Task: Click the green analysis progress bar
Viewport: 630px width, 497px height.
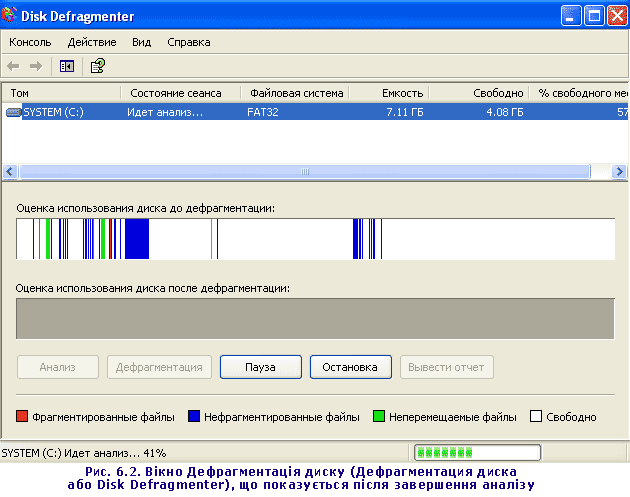Action: point(478,453)
